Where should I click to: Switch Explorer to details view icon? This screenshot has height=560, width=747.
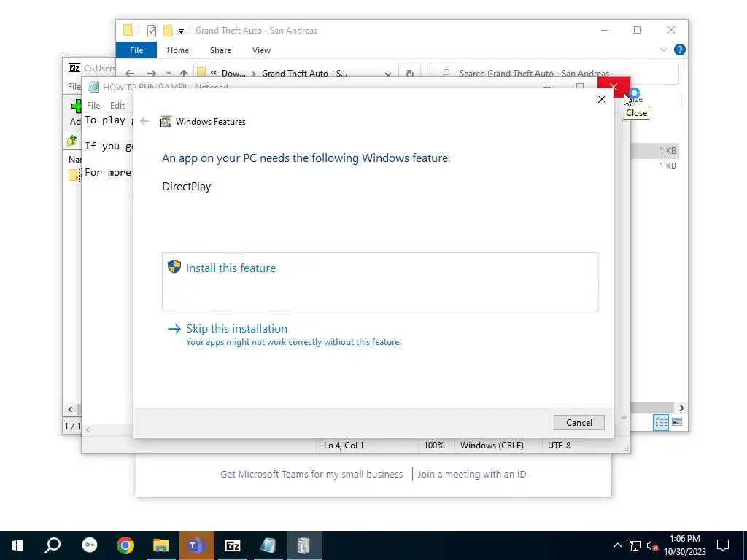[661, 422]
